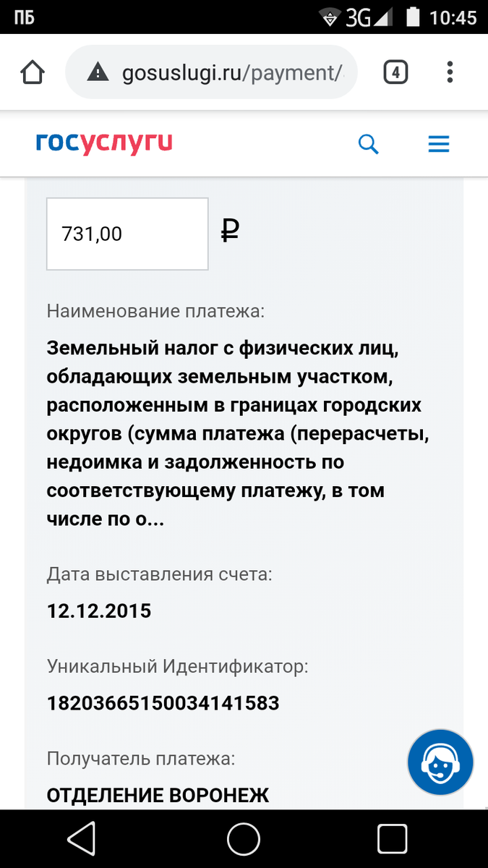The width and height of the screenshot is (488, 868).
Task: Tap the invoice date 12.12.2015
Action: click(99, 610)
